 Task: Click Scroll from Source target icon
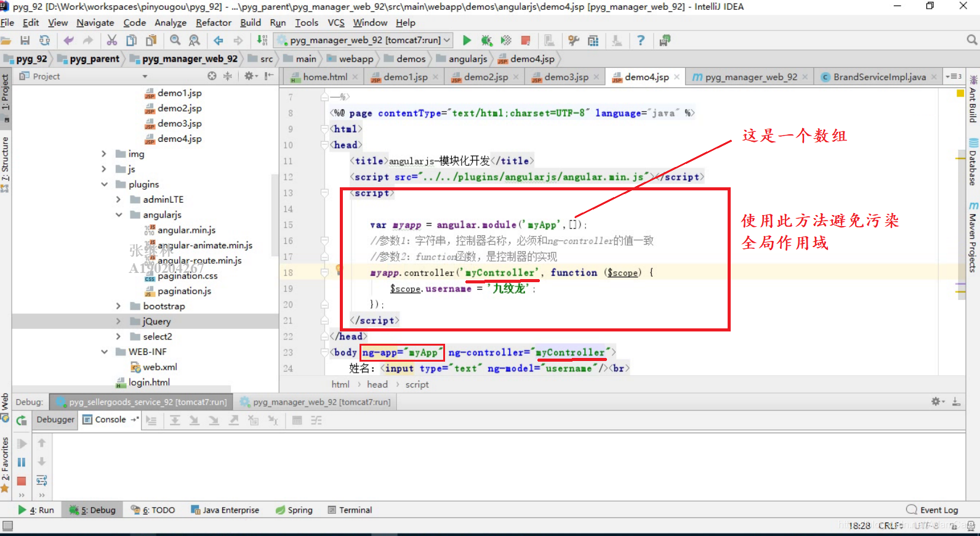212,76
